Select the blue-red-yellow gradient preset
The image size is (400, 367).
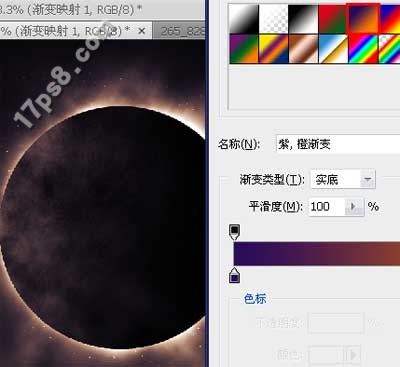coord(389,19)
